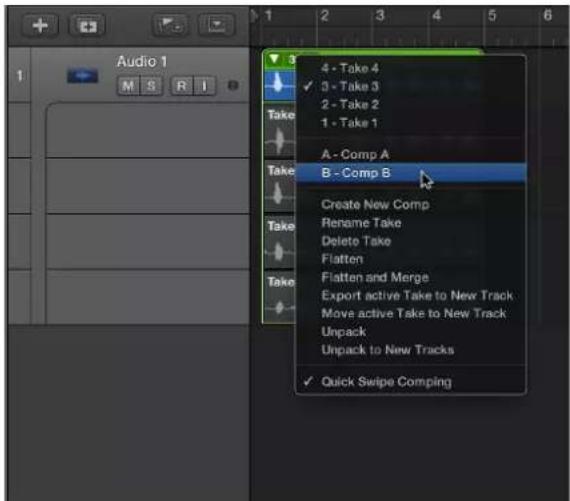Image resolution: width=570 pixels, height=501 pixels.
Task: Open the global tracks flag button
Action: point(170,25)
